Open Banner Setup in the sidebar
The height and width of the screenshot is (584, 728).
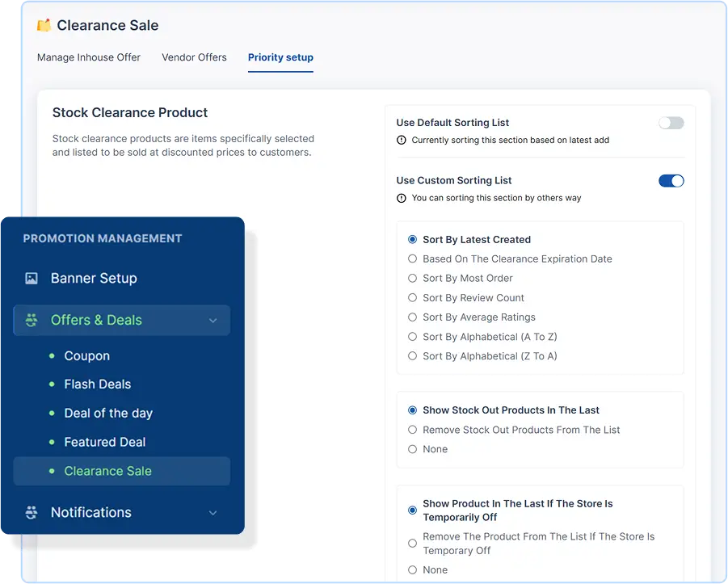pyautogui.click(x=94, y=278)
